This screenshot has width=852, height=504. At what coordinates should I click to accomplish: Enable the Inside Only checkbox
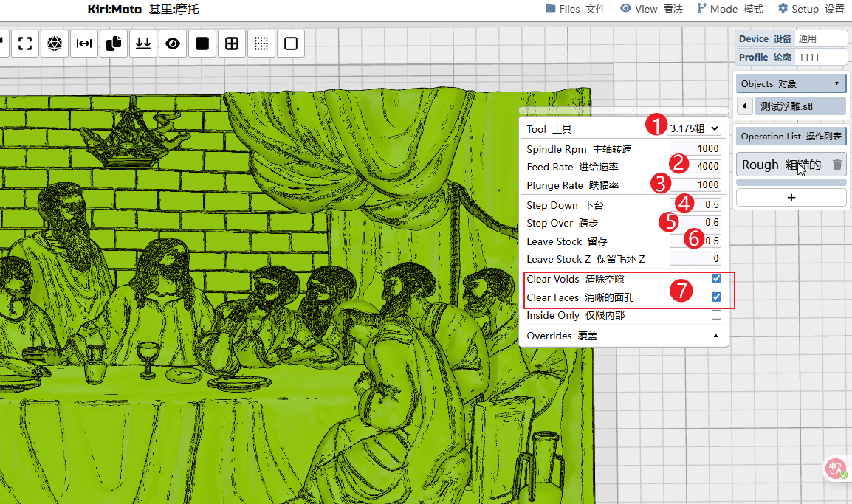[x=716, y=315]
